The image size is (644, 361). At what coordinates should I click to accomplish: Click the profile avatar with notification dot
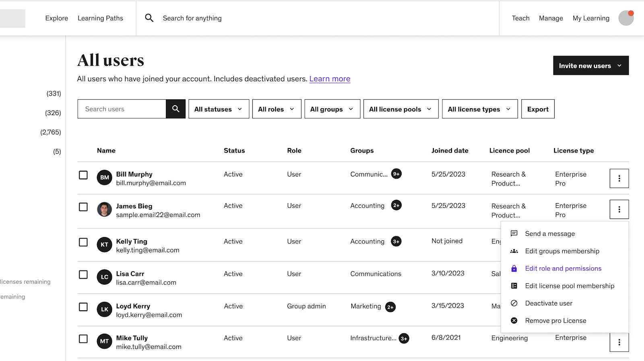[x=626, y=18]
